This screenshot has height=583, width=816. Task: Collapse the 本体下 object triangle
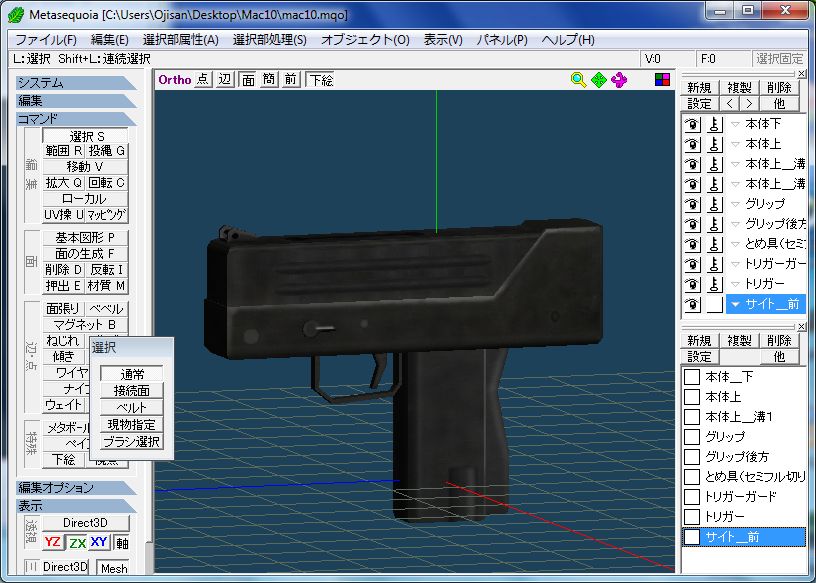[x=735, y=124]
